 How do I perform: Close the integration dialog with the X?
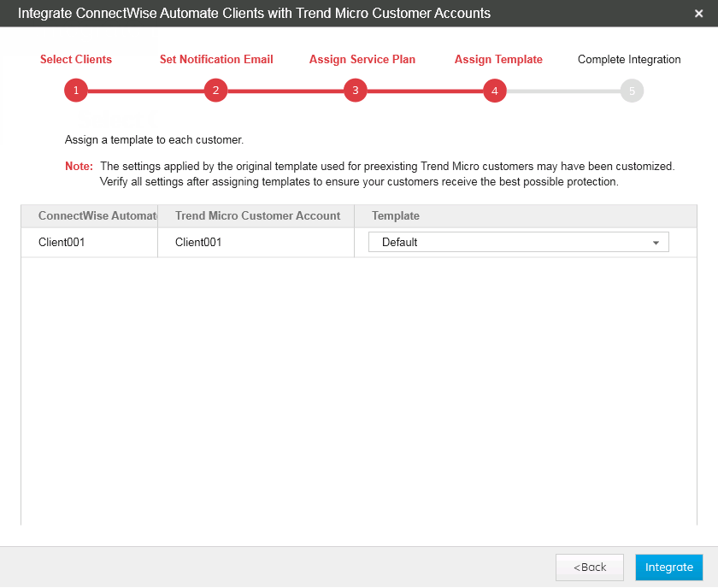pyautogui.click(x=698, y=14)
